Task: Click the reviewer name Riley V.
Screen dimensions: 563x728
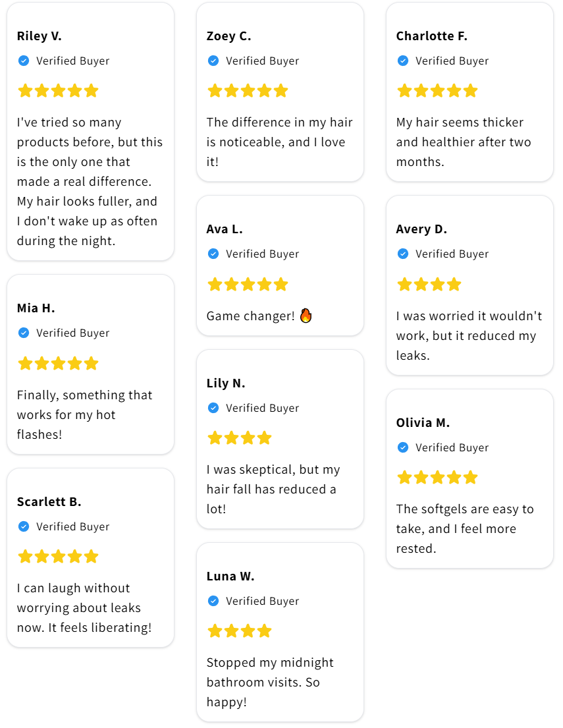Action: click(x=40, y=36)
